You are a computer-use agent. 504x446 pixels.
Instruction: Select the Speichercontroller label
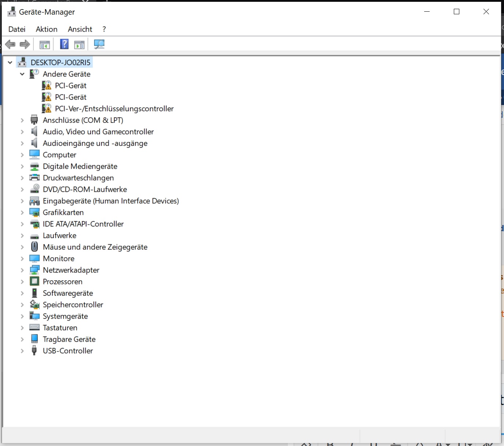tap(73, 305)
